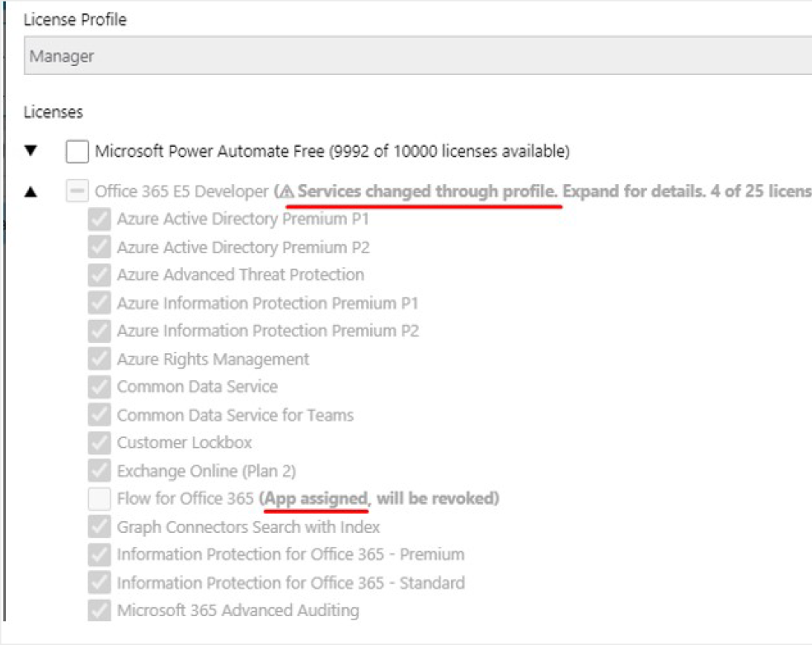Check the Microsoft Power Automate Free checkbox
The width and height of the screenshot is (812, 645).
point(77,151)
